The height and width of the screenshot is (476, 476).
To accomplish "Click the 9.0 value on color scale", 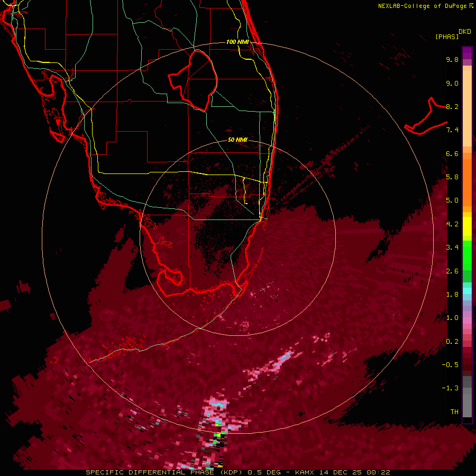I will click(452, 83).
